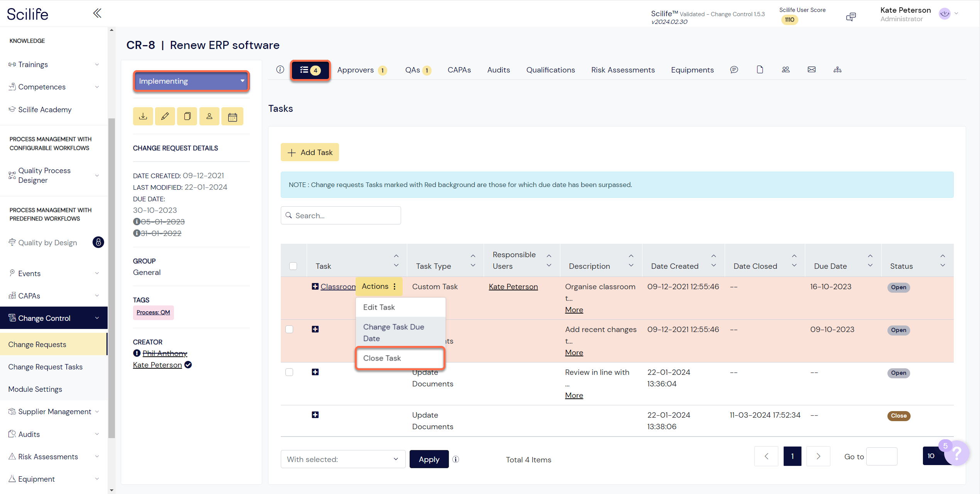Switch to the Risk Assessments tab
This screenshot has width=980, height=494.
coord(623,70)
